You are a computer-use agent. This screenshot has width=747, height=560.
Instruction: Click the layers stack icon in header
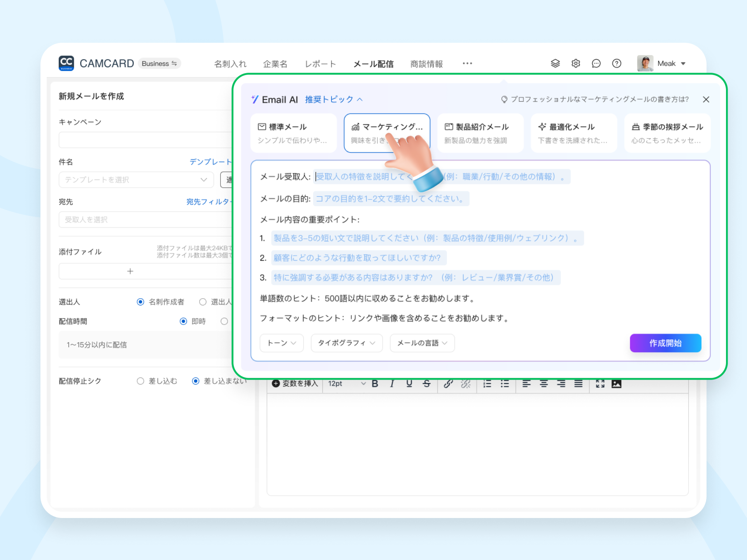point(555,63)
